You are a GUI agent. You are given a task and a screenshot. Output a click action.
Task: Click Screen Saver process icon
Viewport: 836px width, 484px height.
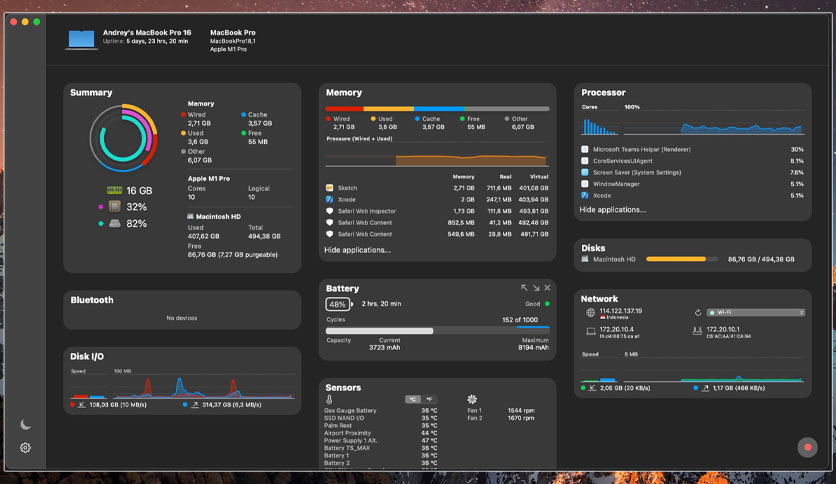pyautogui.click(x=585, y=172)
